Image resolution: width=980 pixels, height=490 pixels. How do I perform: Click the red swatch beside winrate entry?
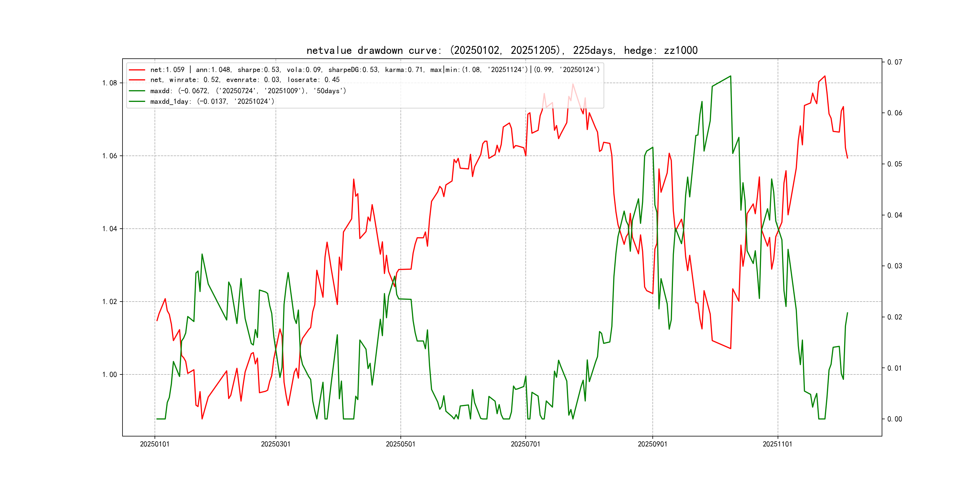point(137,80)
